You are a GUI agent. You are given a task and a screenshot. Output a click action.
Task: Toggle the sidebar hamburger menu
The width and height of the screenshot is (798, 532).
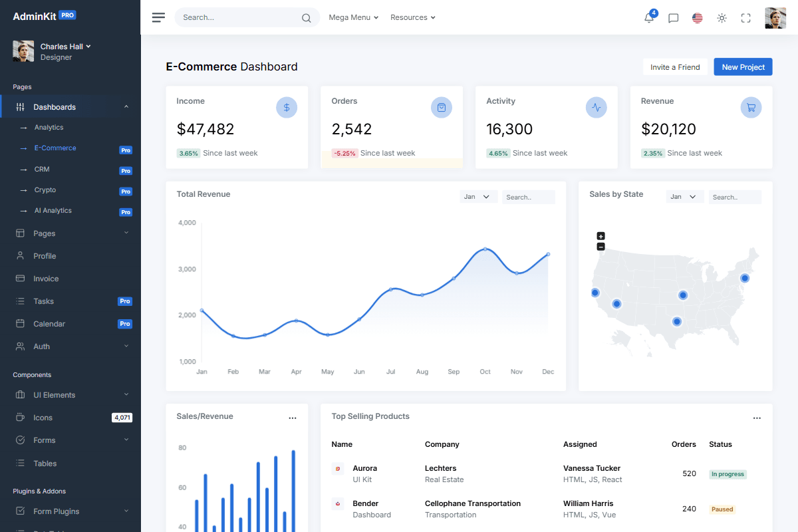pyautogui.click(x=158, y=17)
